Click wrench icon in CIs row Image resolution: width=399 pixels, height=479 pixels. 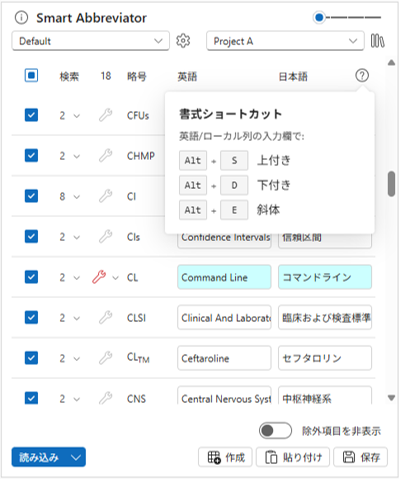[x=105, y=237]
